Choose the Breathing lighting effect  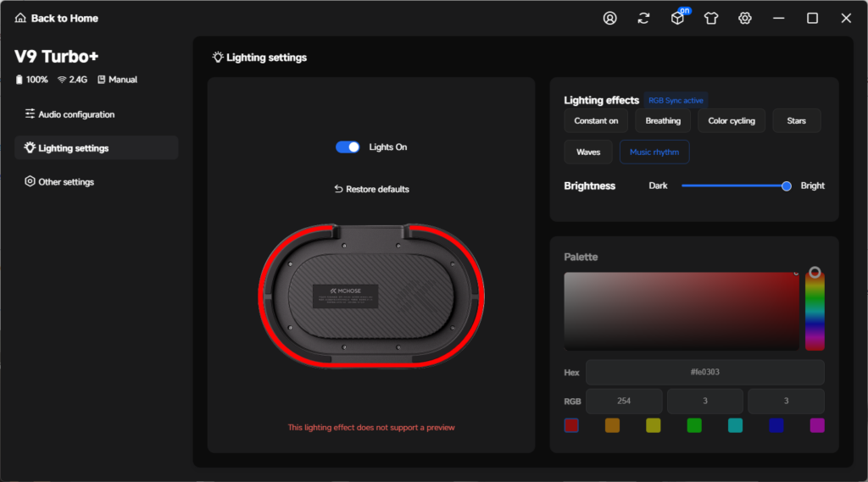coord(663,120)
